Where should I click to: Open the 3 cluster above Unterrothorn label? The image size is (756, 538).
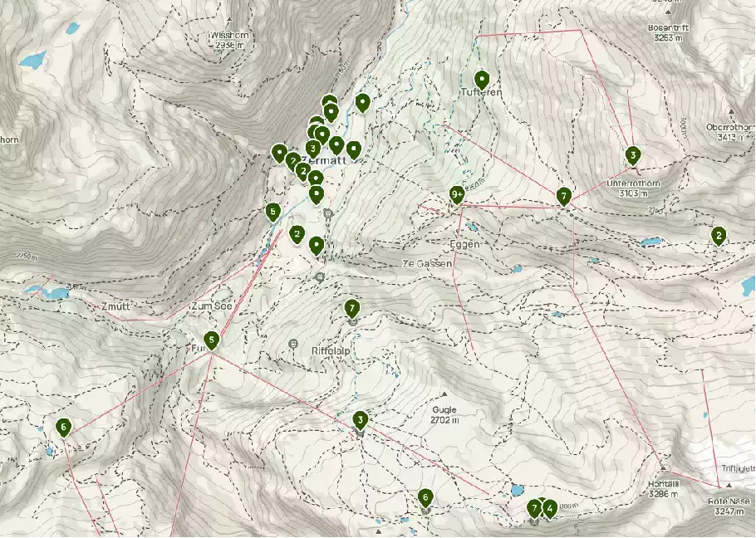[632, 155]
